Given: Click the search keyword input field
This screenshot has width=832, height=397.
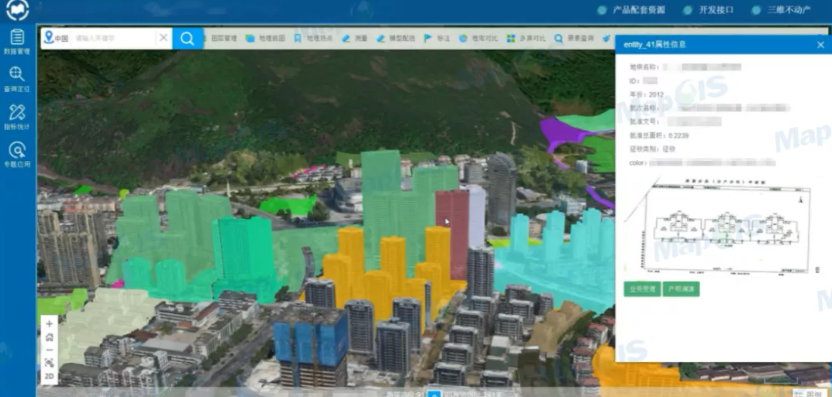Looking at the screenshot, I should pyautogui.click(x=114, y=38).
